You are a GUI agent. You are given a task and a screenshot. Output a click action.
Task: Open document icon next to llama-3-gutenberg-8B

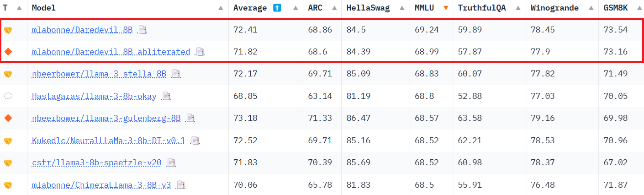190,118
